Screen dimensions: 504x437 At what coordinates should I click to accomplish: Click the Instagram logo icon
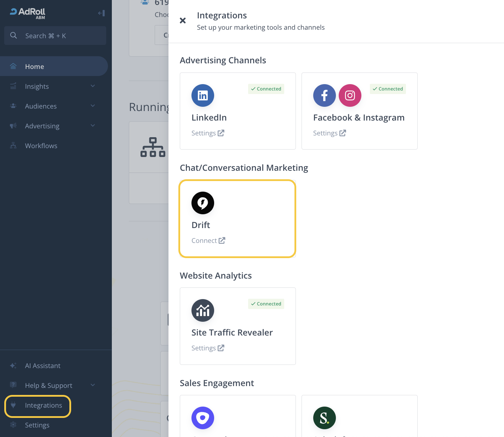coord(350,95)
